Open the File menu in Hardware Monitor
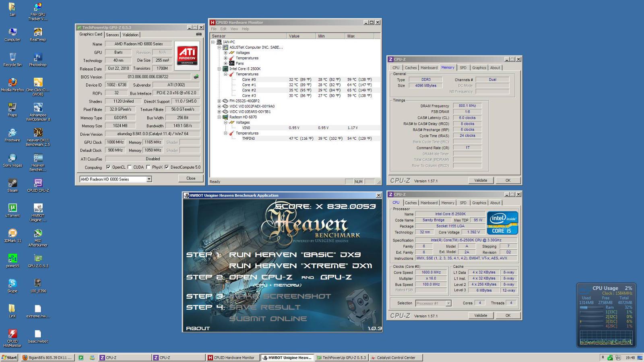This screenshot has height=362, width=644. point(214,29)
